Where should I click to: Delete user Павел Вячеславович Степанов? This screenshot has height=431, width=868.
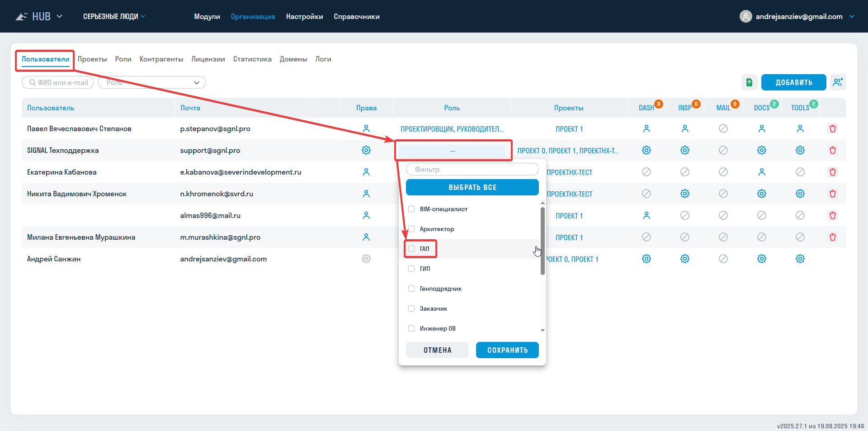832,129
